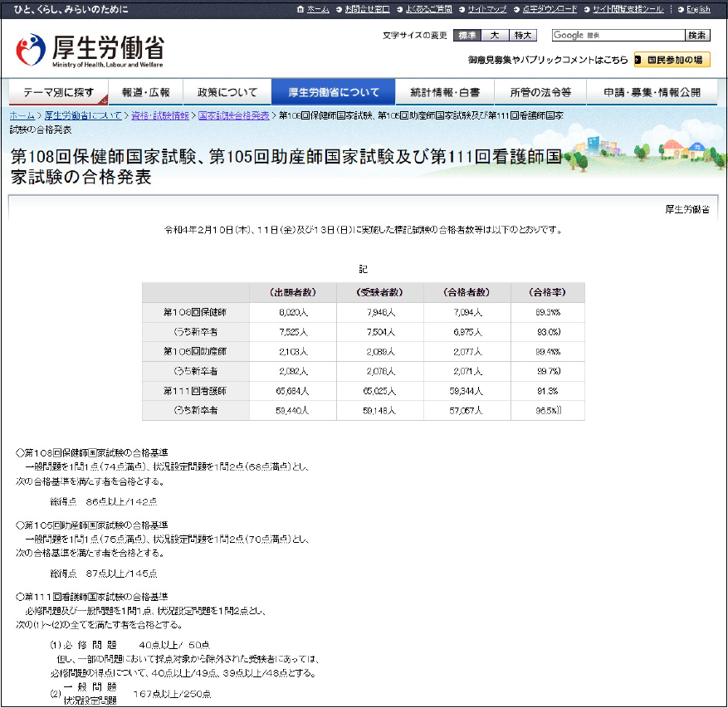Open 申請・募集・情報公開 tab
728x708 pixels.
pyautogui.click(x=651, y=92)
